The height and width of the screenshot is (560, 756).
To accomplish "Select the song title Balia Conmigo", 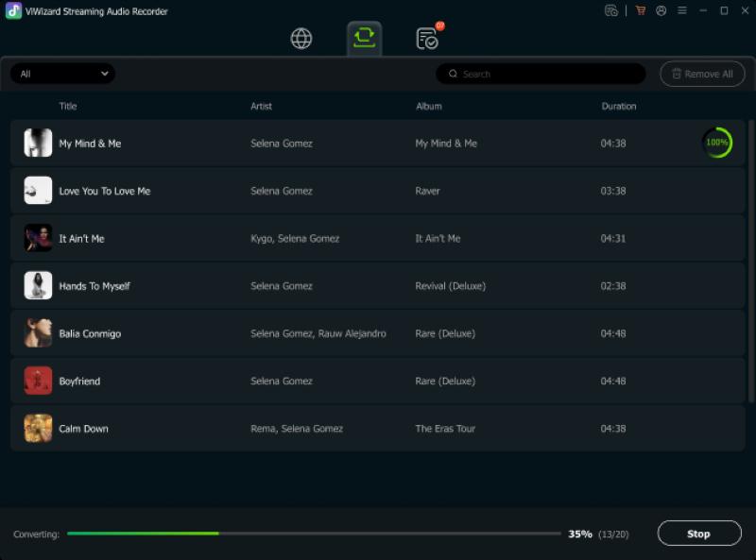I will pos(90,334).
